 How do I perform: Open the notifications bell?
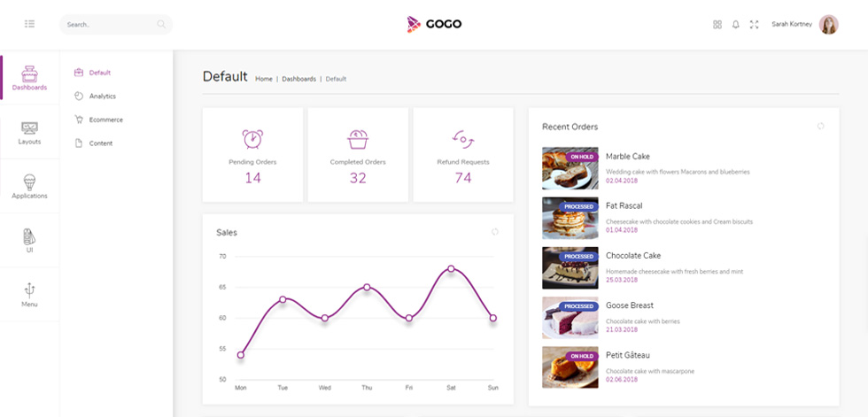click(x=736, y=24)
